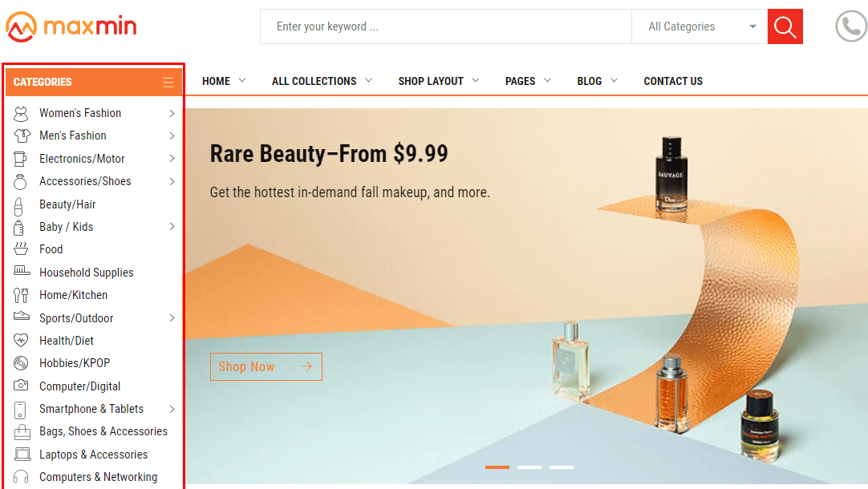Expand the Sports/Outdoor submenu chevron
Screen dimensions: 868x489
172,318
